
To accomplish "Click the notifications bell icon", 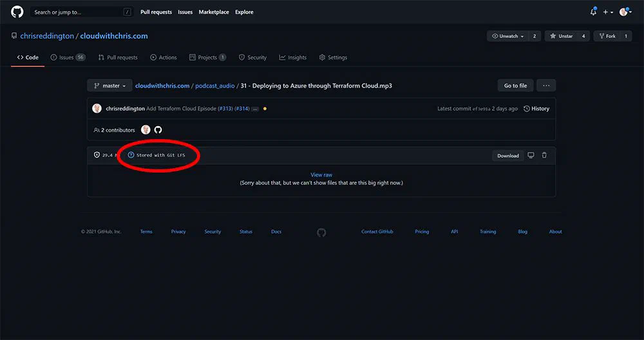I will 593,12.
